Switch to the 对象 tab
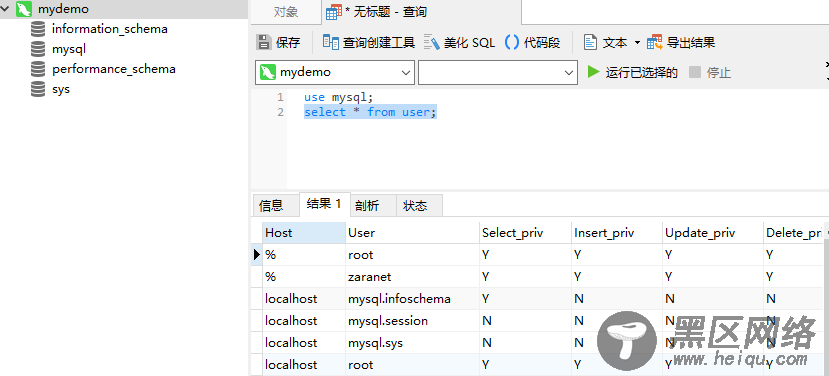This screenshot has height=376, width=829. 285,12
